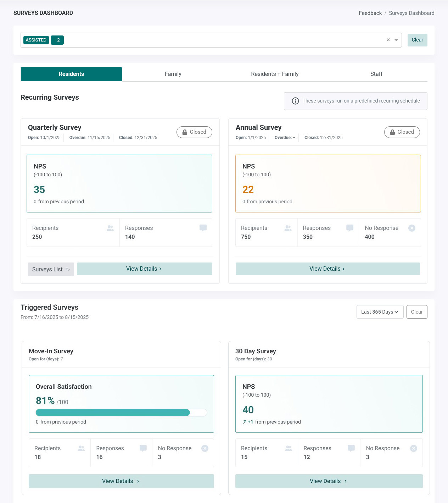Click Move-In Survey Responses chat icon
This screenshot has width=448, height=503.
pyautogui.click(x=143, y=448)
